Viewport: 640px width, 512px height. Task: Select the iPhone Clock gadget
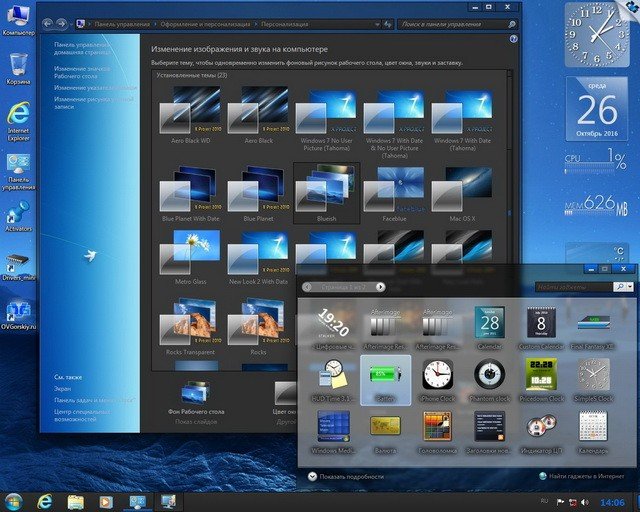[x=438, y=380]
